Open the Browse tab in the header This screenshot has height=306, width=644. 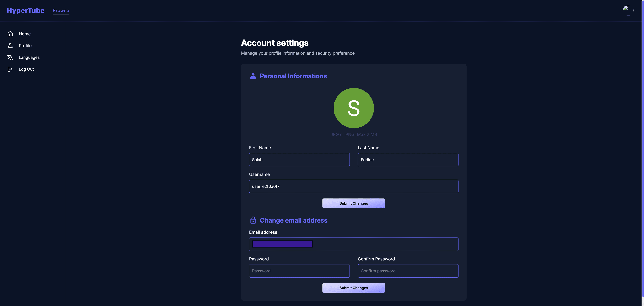point(61,11)
